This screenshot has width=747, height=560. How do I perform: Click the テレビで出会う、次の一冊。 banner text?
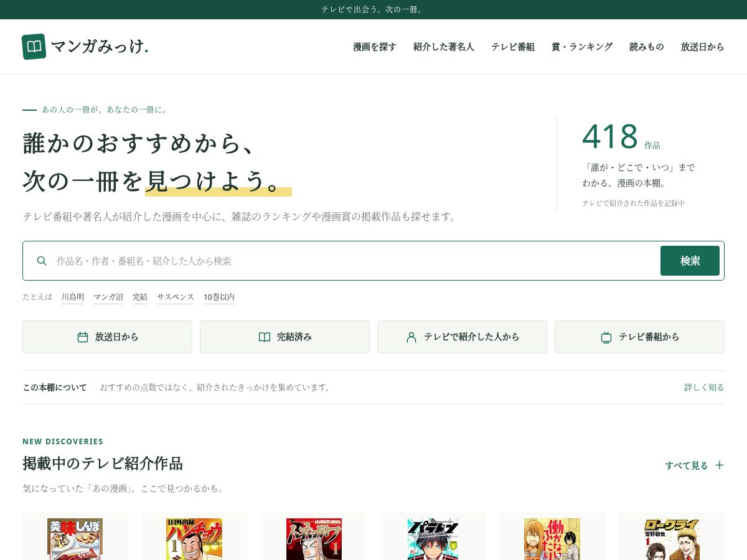coord(374,9)
